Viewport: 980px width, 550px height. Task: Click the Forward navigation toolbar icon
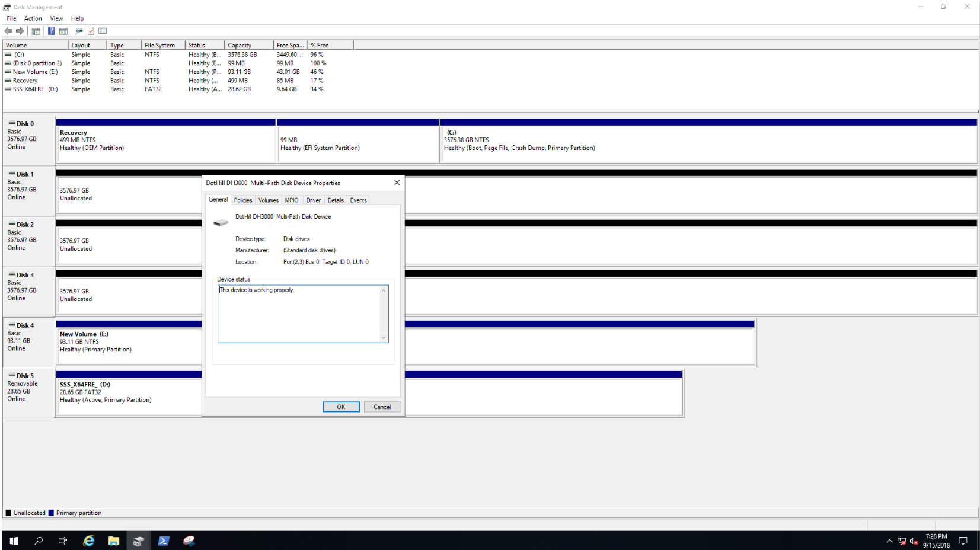20,31
